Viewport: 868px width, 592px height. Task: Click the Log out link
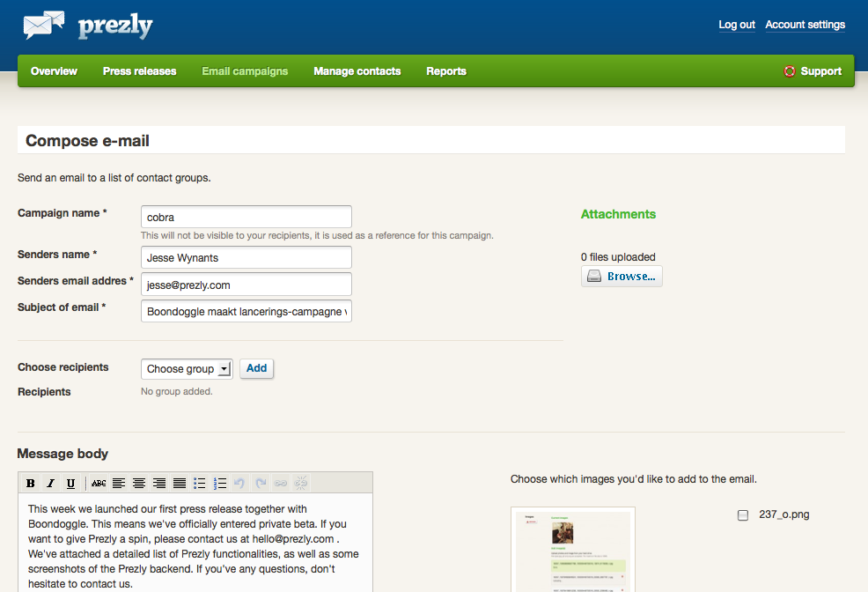click(737, 25)
